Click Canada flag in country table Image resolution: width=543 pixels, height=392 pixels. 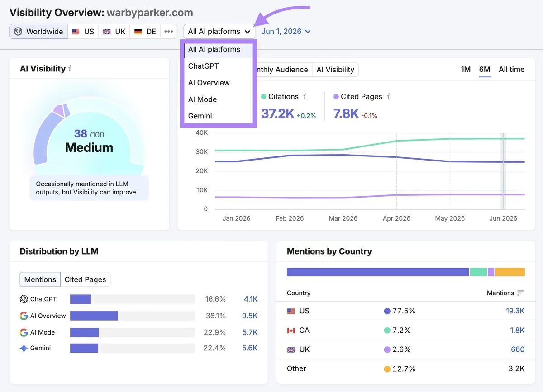click(x=291, y=331)
